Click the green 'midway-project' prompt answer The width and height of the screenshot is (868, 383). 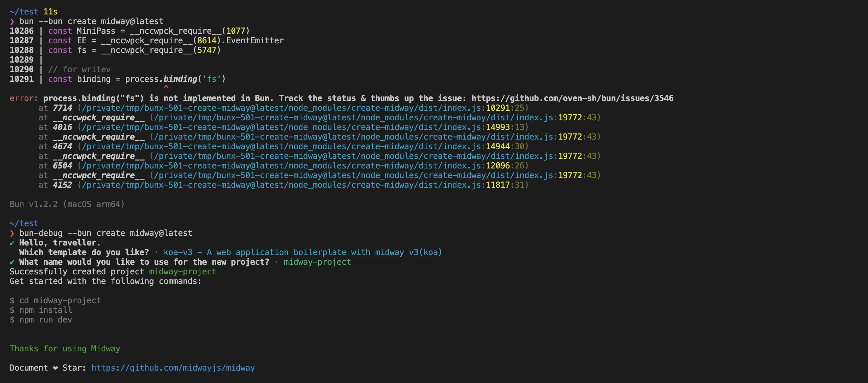[317, 262]
